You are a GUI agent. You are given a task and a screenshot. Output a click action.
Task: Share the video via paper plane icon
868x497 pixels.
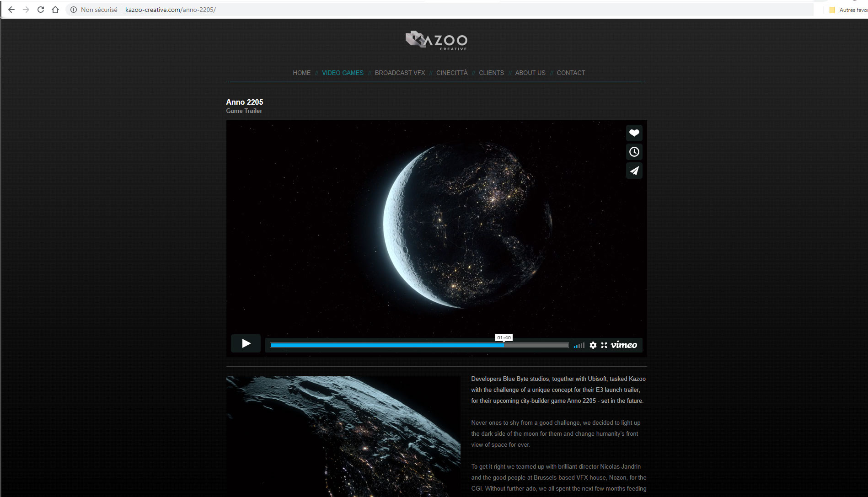[x=634, y=171]
